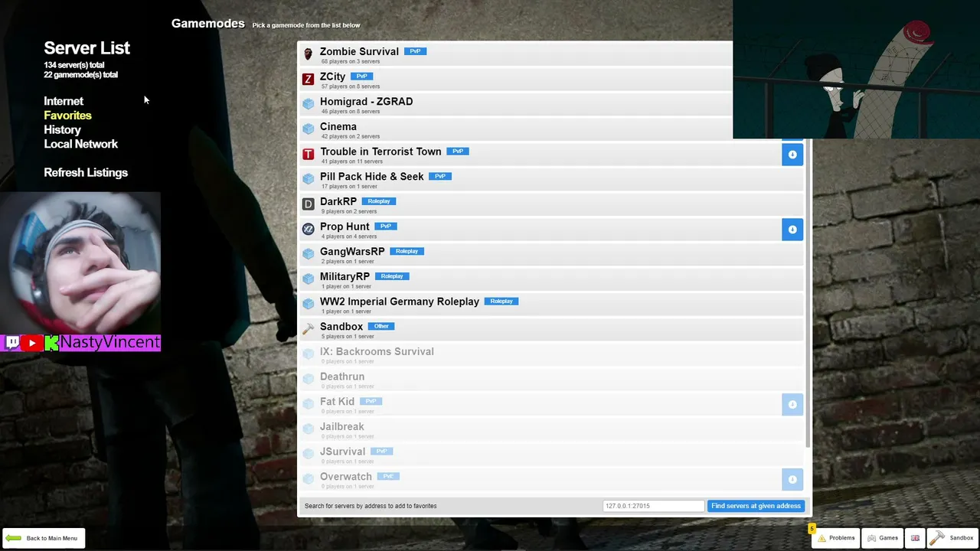
Task: Focus the server address input field
Action: pos(653,506)
